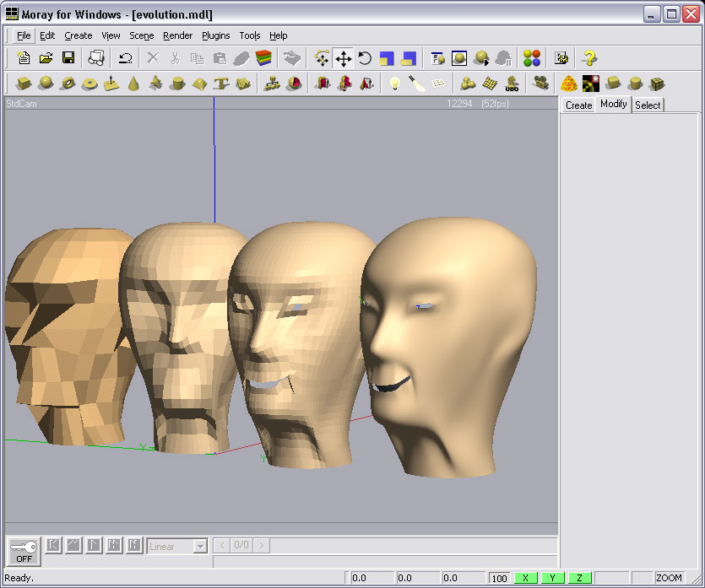Create a cone primitive
Image resolution: width=705 pixels, height=588 pixels.
click(133, 84)
